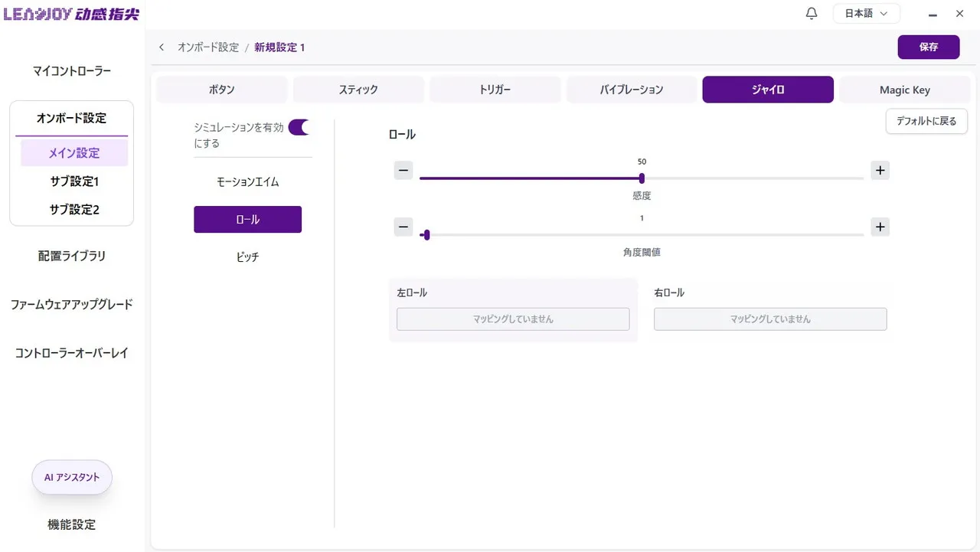Screen dimensions: 980x552
Task: Open the AI アシスタント button
Action: 72,477
